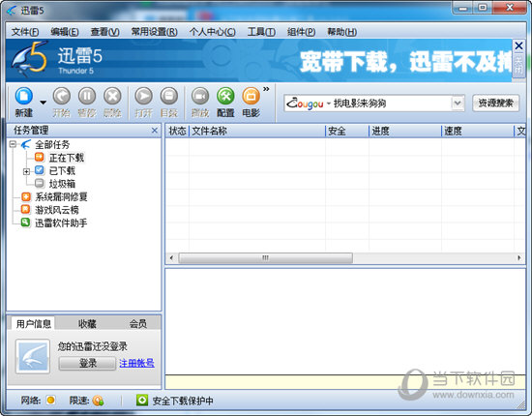Select 全部任务 in the task tree
Viewport: 532px width, 416px height.
pyautogui.click(x=52, y=145)
